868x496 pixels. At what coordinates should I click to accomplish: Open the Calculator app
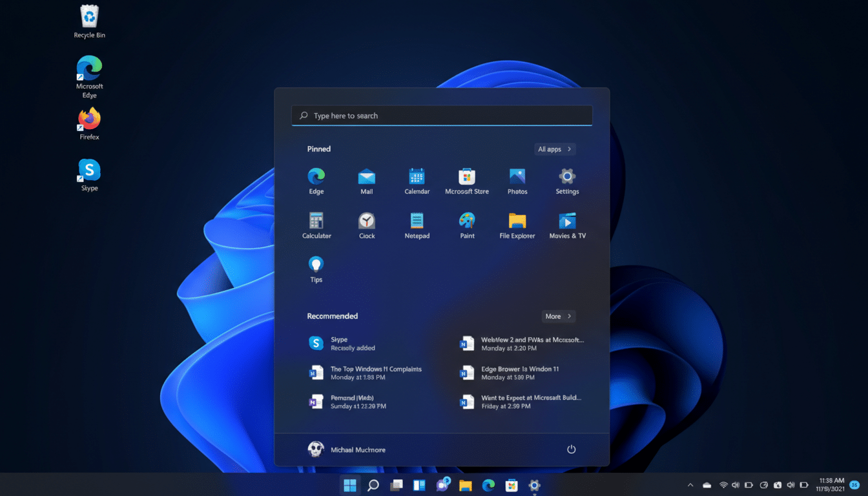(316, 224)
